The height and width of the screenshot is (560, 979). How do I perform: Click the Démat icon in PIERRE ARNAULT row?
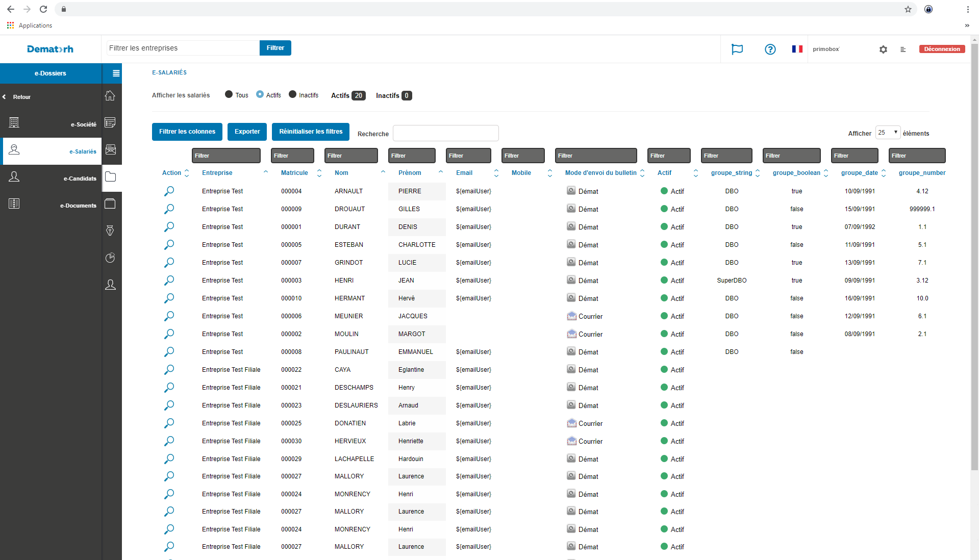[x=571, y=191]
